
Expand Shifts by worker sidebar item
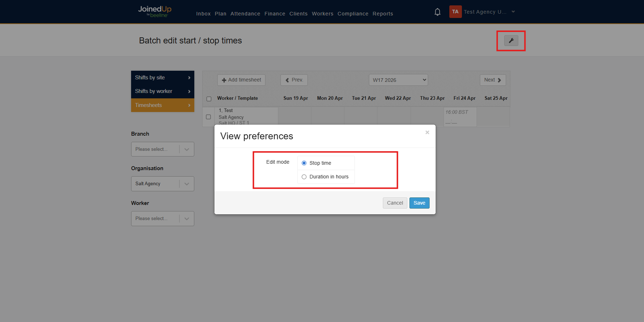pos(162,91)
